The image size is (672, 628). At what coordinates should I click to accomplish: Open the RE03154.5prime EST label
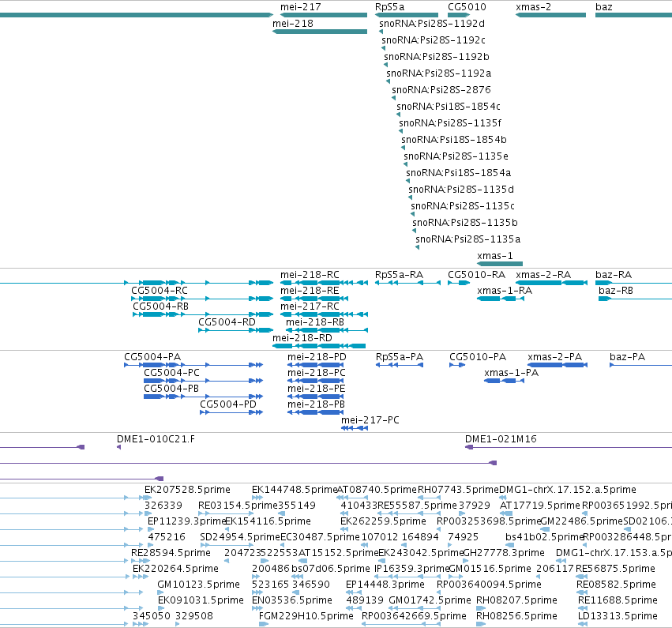(238, 506)
